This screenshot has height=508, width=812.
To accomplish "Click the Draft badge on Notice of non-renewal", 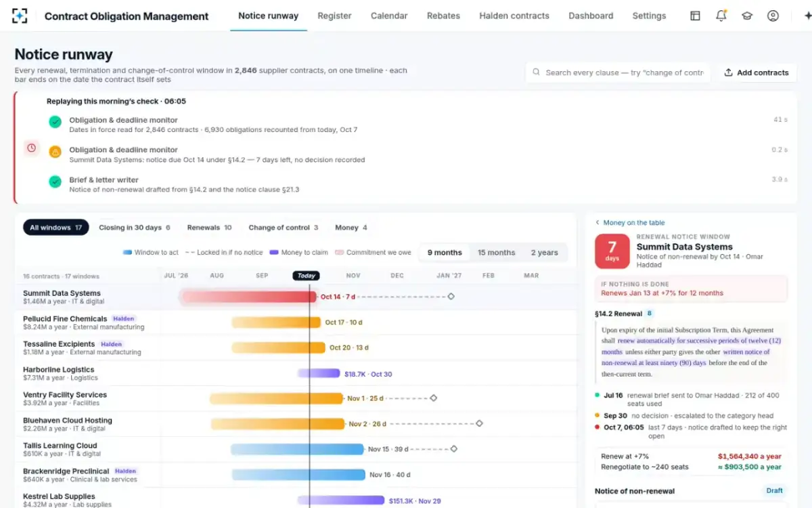I will [x=774, y=490].
